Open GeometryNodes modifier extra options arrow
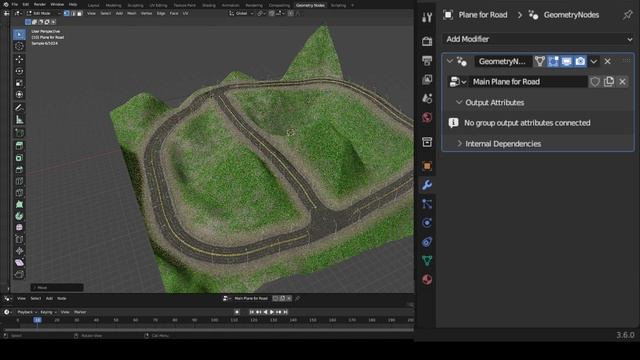 click(594, 61)
